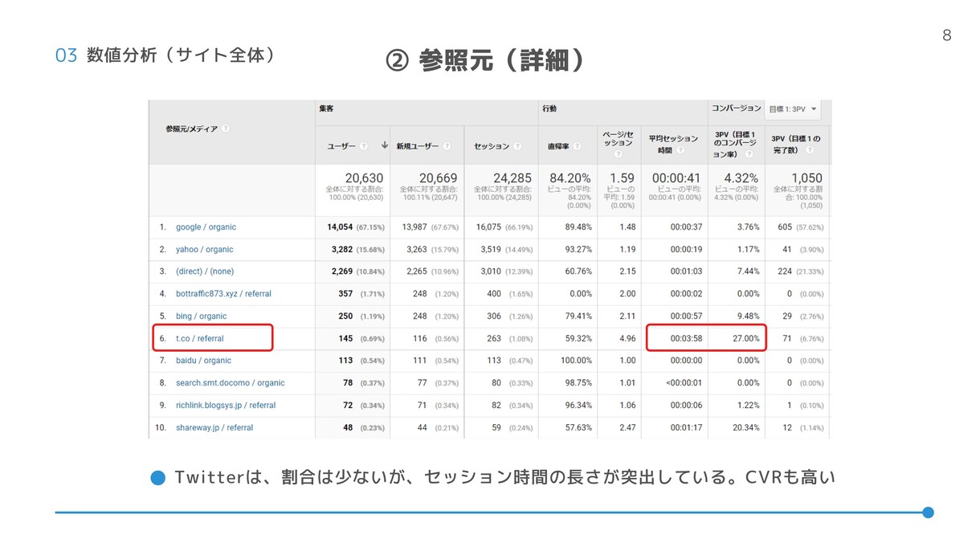Click t.co pages per session 4.96
The height and width of the screenshot is (551, 980).
(627, 339)
